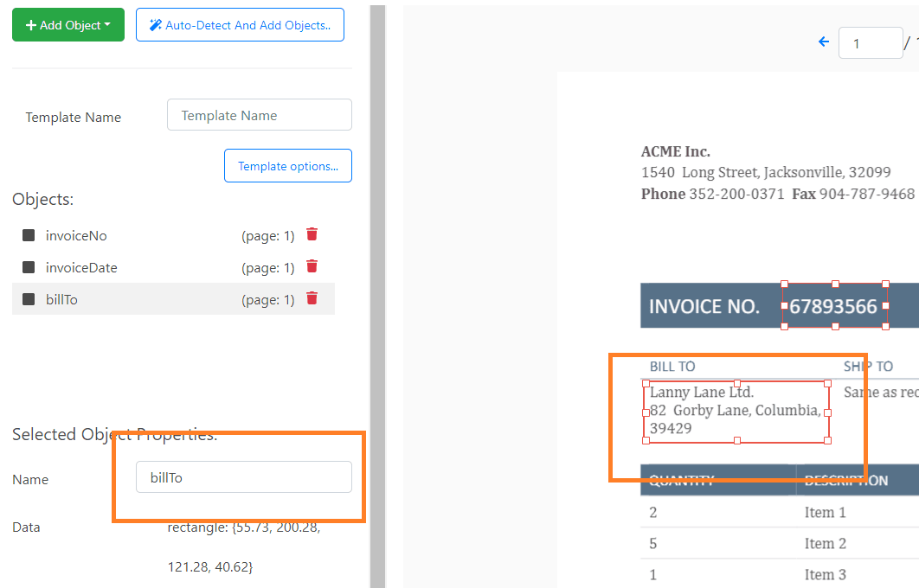Click the color square next to invoiceNo
Viewport: 919px width, 588px height.
(x=29, y=235)
